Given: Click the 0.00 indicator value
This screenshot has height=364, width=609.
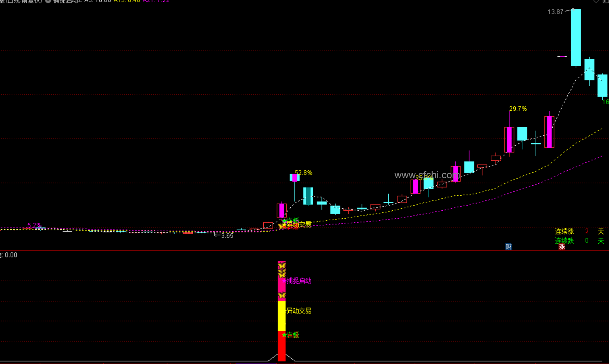Looking at the screenshot, I should (11, 255).
